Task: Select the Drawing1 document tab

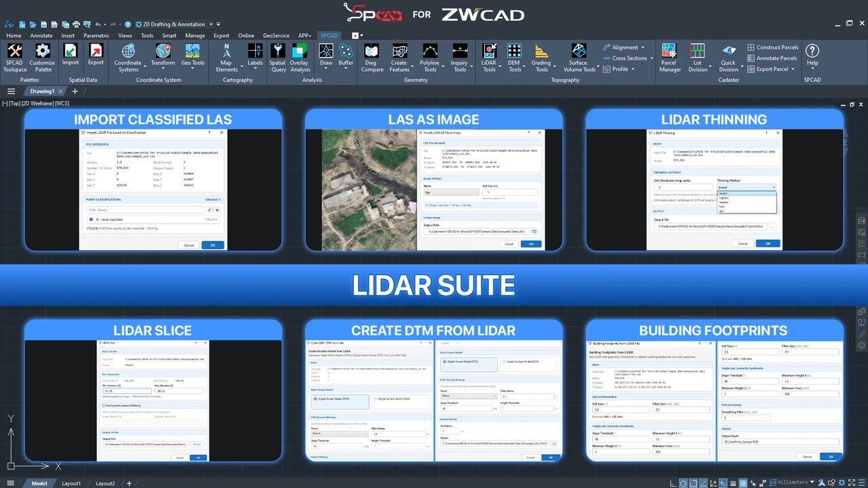Action: (42, 91)
